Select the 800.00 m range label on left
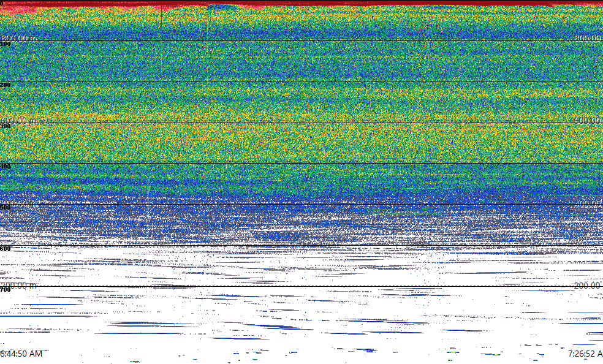Image resolution: width=603 pixels, height=364 pixels. [x=19, y=37]
